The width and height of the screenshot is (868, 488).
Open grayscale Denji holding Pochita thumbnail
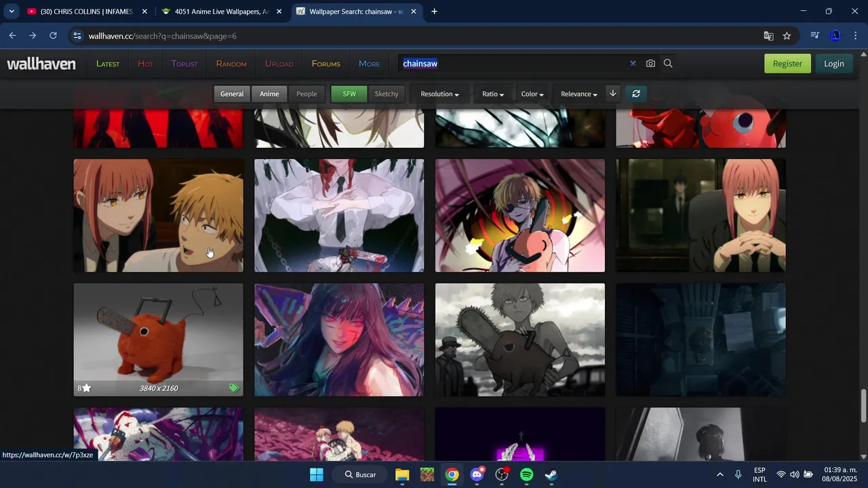[x=520, y=340]
